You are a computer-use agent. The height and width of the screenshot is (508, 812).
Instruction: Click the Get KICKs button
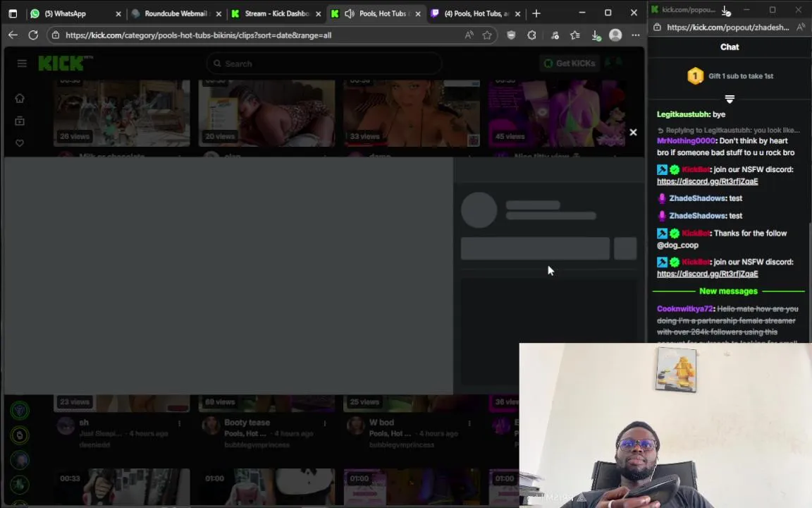coord(570,64)
